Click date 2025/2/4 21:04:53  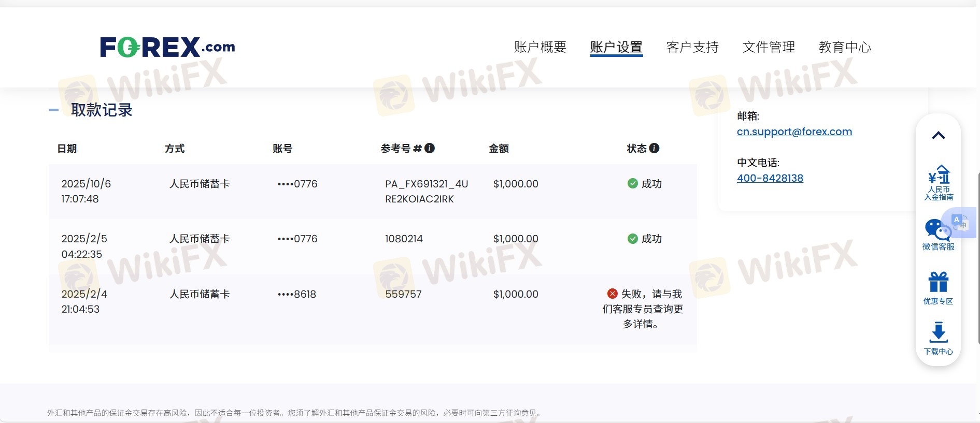84,301
